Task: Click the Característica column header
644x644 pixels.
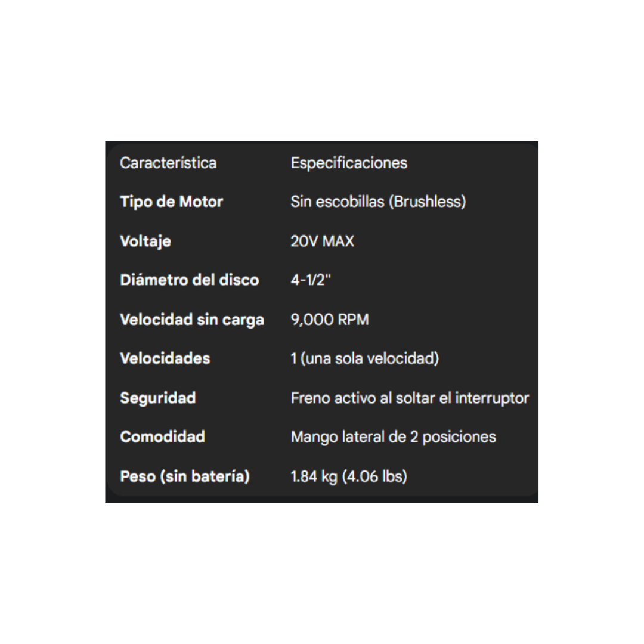Action: (168, 163)
